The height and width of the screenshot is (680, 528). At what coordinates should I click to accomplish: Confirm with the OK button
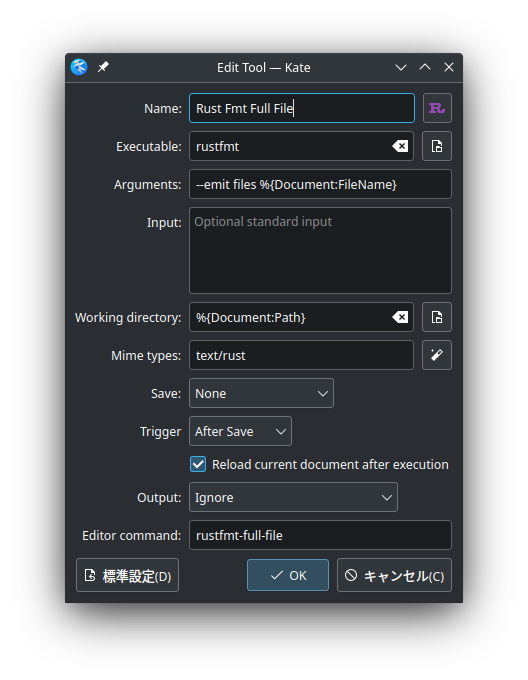click(288, 575)
